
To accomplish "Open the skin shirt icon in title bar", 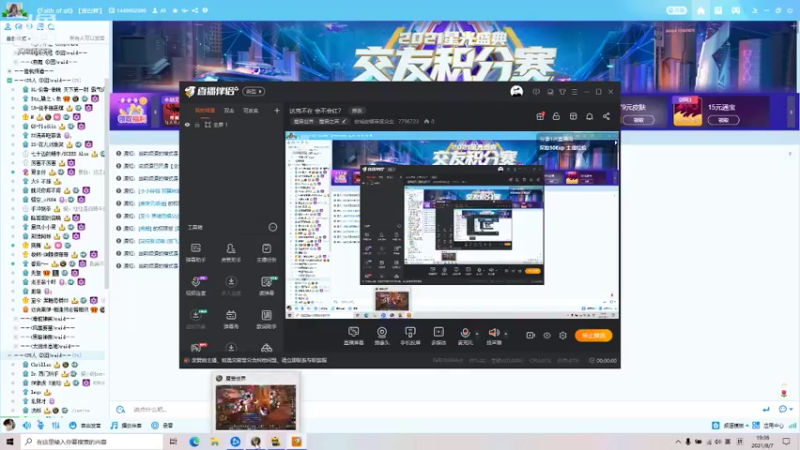I will pyautogui.click(x=562, y=92).
